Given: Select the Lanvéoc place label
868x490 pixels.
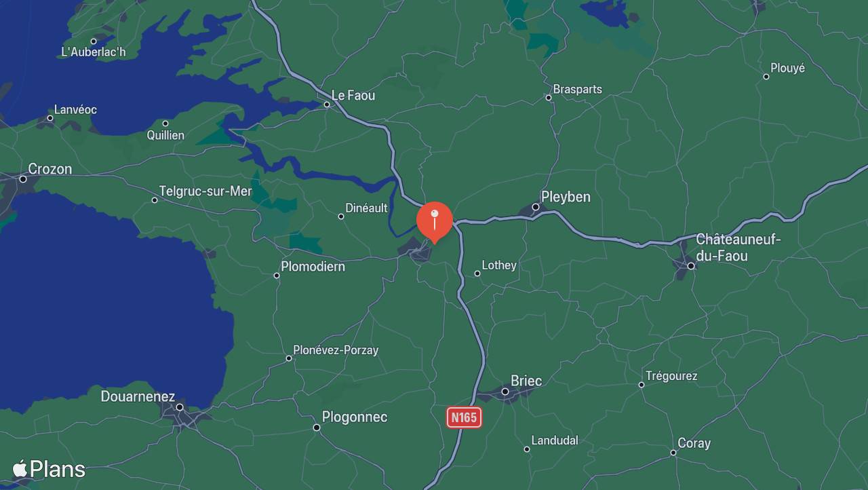Looking at the screenshot, I should tap(75, 109).
